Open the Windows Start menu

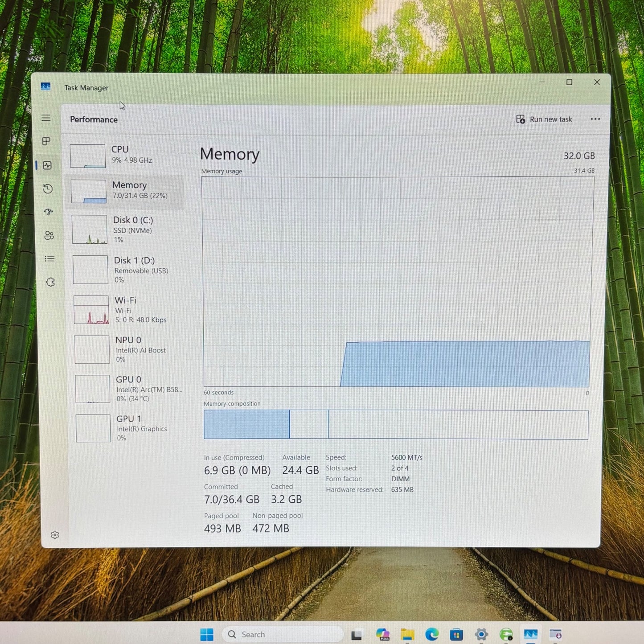pyautogui.click(x=206, y=634)
